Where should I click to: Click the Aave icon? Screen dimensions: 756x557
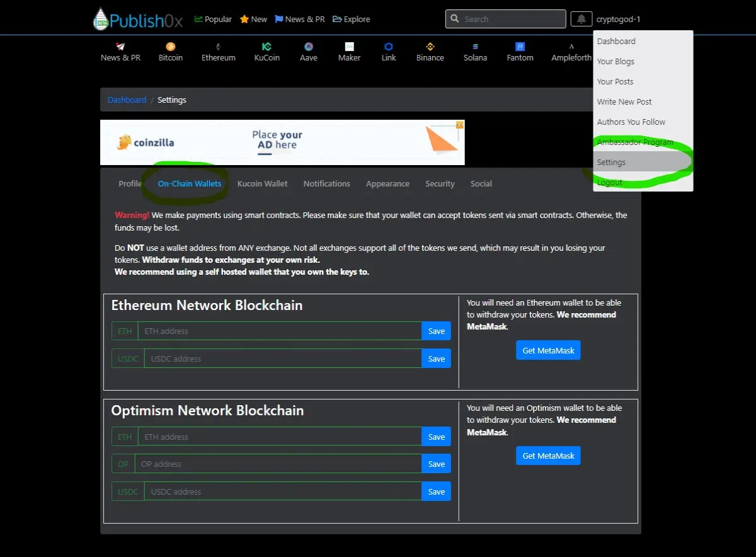309,47
